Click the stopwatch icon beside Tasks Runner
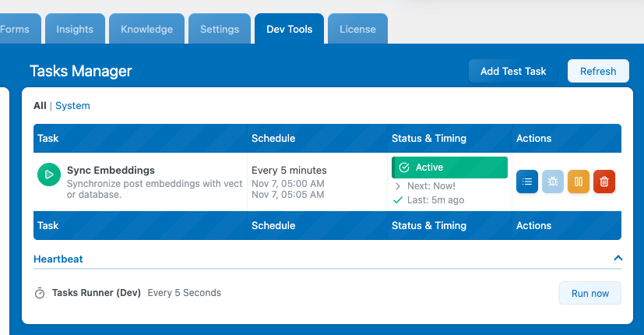This screenshot has width=644, height=335. point(40,294)
